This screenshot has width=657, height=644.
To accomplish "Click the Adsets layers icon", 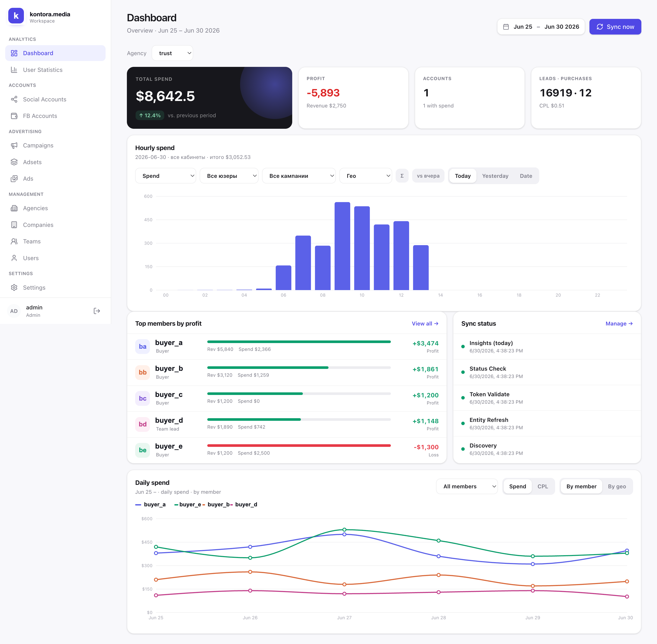I will [x=14, y=162].
